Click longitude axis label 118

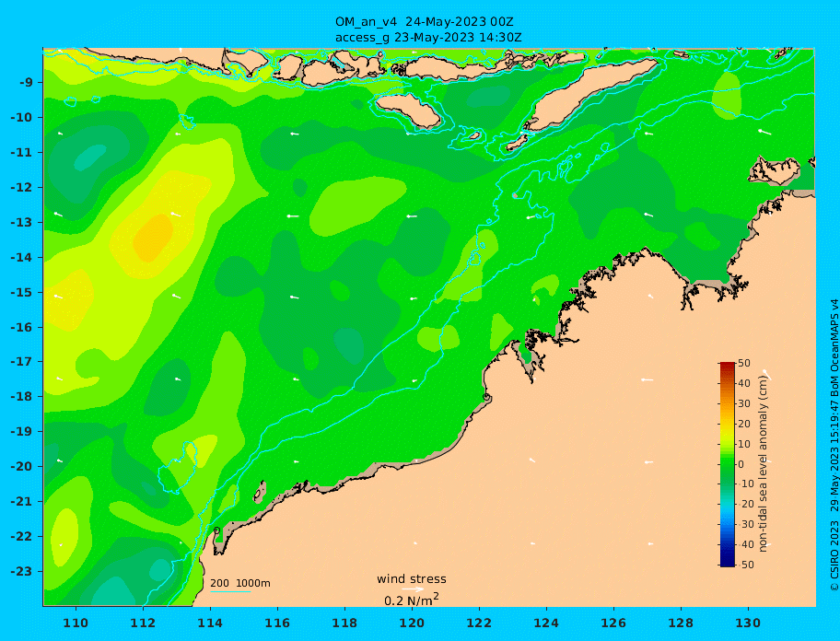tap(344, 624)
